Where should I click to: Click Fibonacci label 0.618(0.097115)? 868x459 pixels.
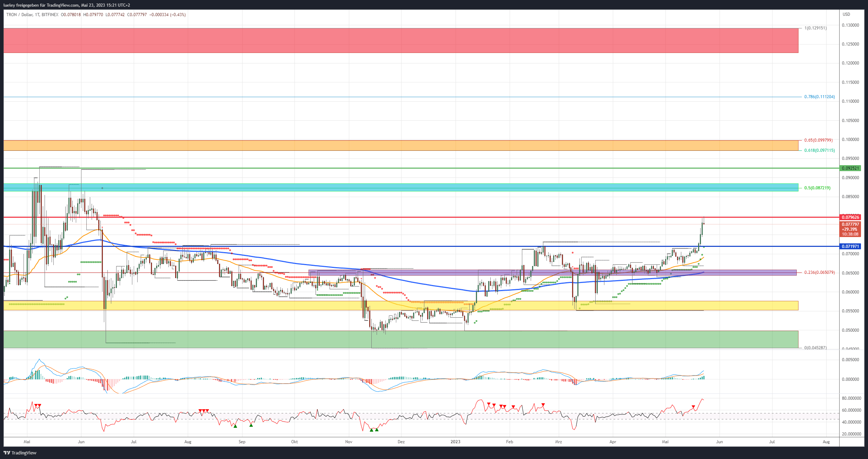[820, 150]
